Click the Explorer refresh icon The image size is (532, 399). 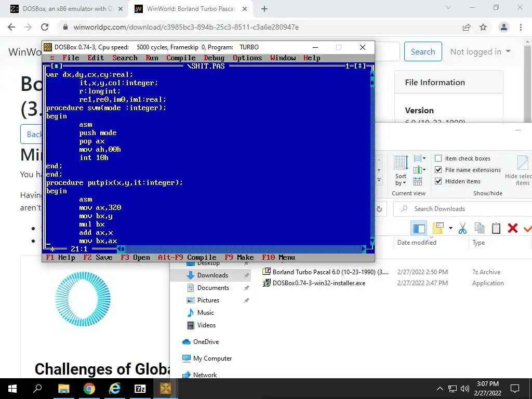[379, 209]
